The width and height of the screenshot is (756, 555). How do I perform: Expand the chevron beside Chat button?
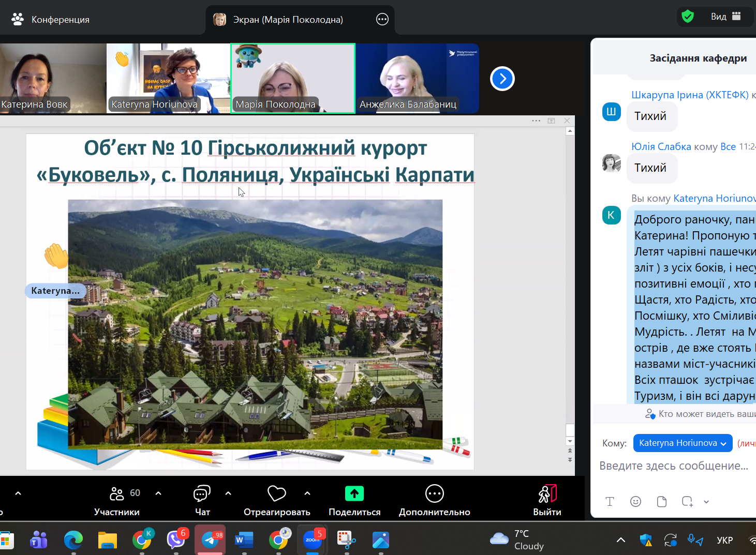pos(228,493)
